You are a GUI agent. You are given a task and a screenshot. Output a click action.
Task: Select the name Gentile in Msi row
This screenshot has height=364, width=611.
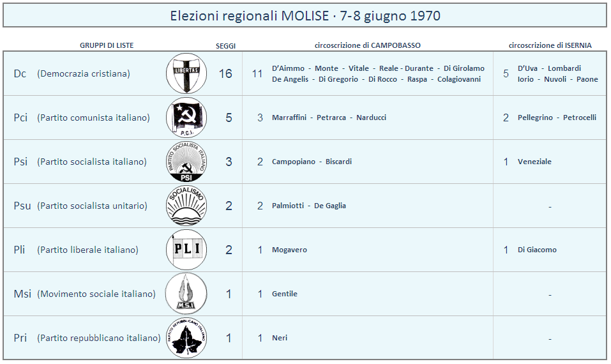[285, 294]
